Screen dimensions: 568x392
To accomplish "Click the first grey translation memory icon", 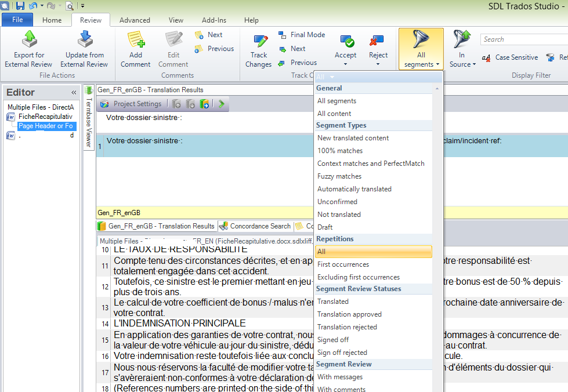I will pyautogui.click(x=176, y=104).
